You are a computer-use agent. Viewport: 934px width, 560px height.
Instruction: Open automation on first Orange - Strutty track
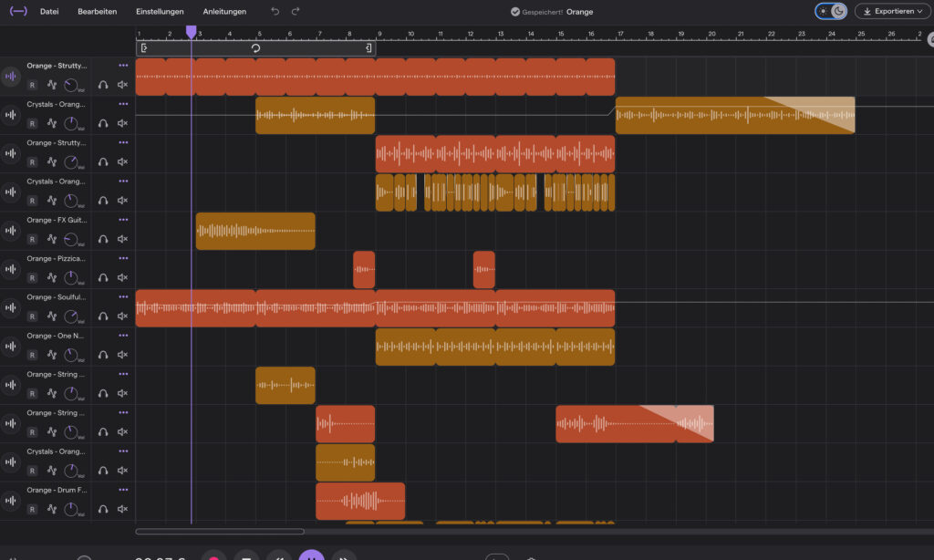52,85
